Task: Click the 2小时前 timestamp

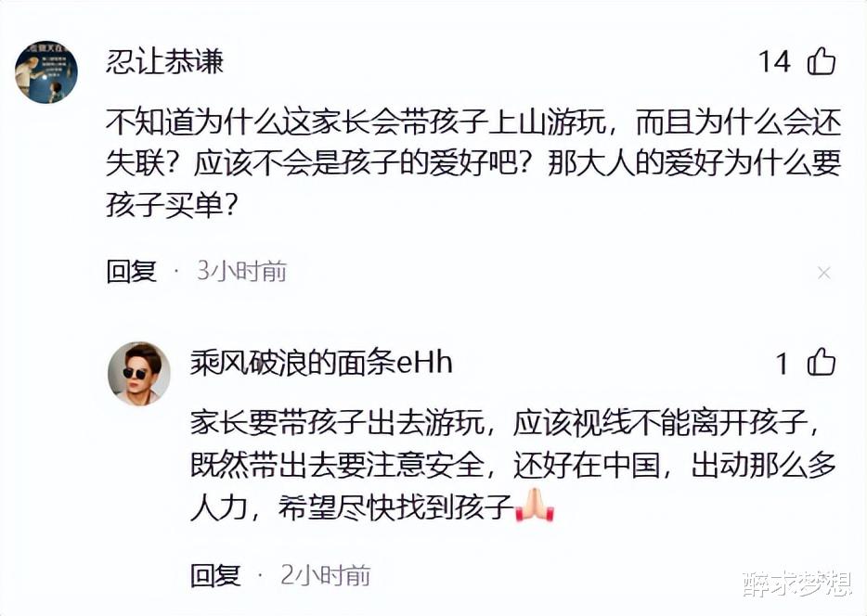Action: click(x=325, y=575)
